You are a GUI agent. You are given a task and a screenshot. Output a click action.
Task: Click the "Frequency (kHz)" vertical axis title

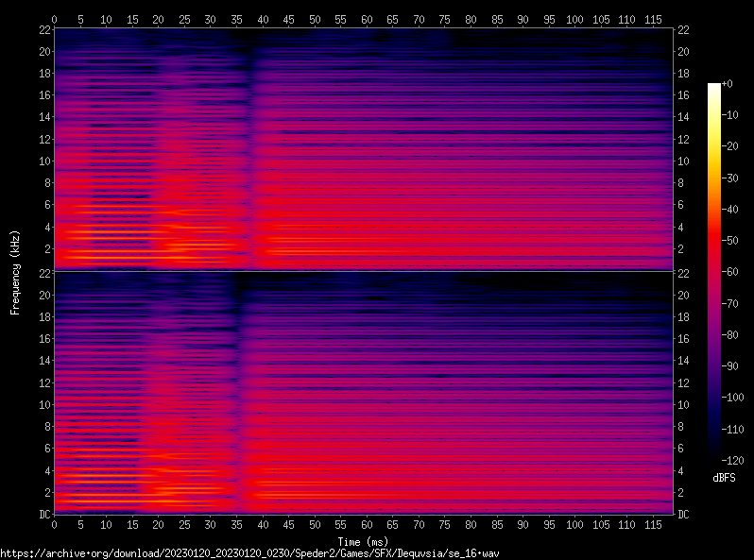point(15,271)
